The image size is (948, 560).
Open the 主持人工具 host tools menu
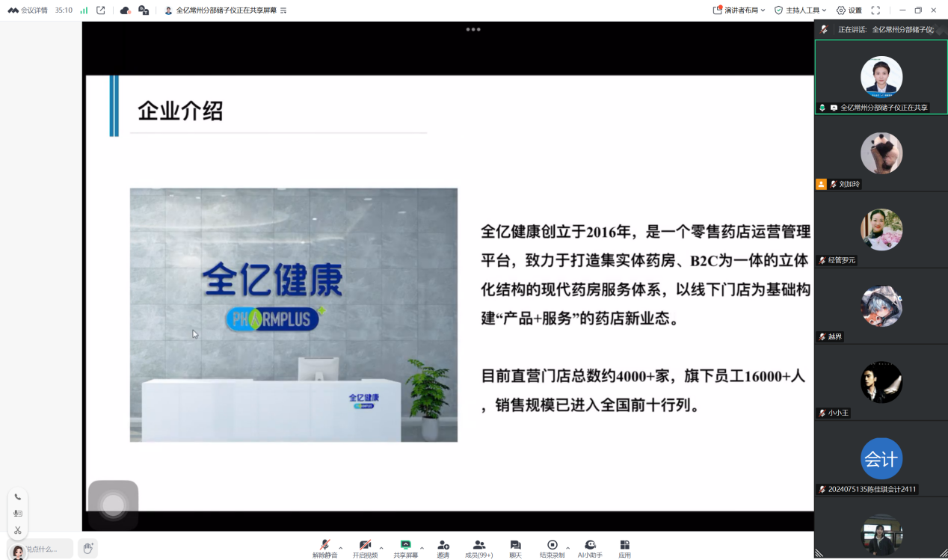point(801,10)
